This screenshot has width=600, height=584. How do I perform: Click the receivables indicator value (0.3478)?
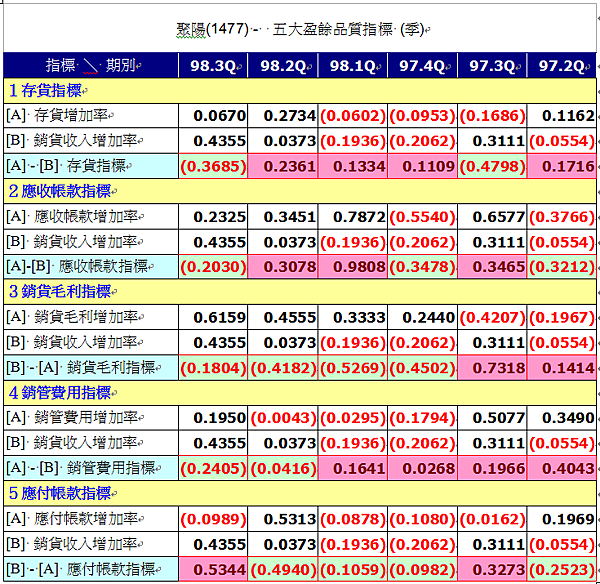click(x=422, y=267)
